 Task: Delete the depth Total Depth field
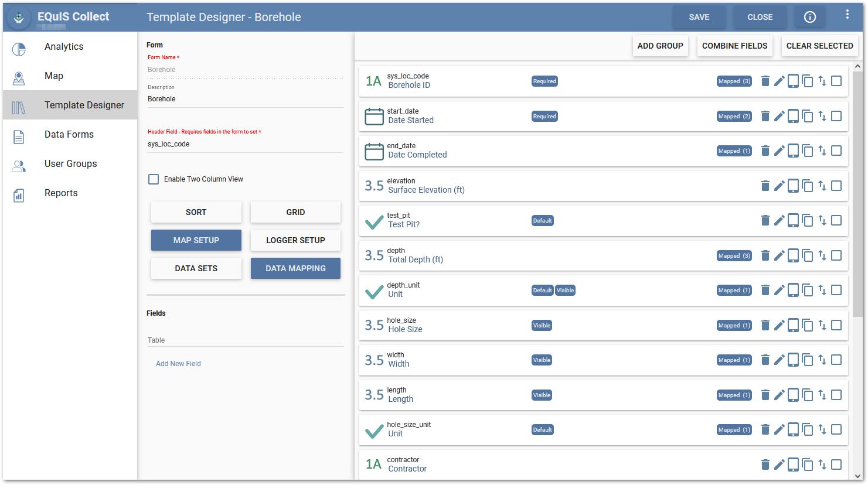[x=765, y=255]
